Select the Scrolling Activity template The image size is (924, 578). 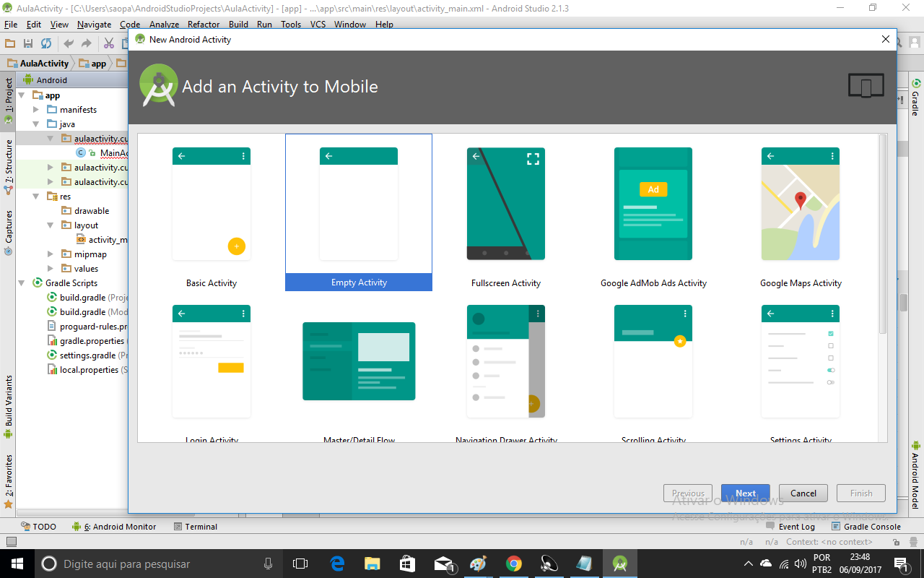pyautogui.click(x=653, y=361)
